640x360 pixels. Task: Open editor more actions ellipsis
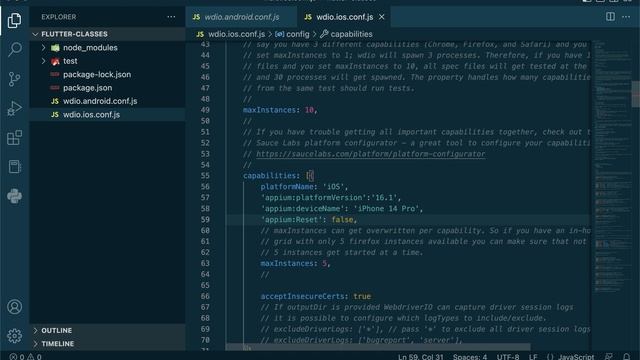pyautogui.click(x=626, y=17)
